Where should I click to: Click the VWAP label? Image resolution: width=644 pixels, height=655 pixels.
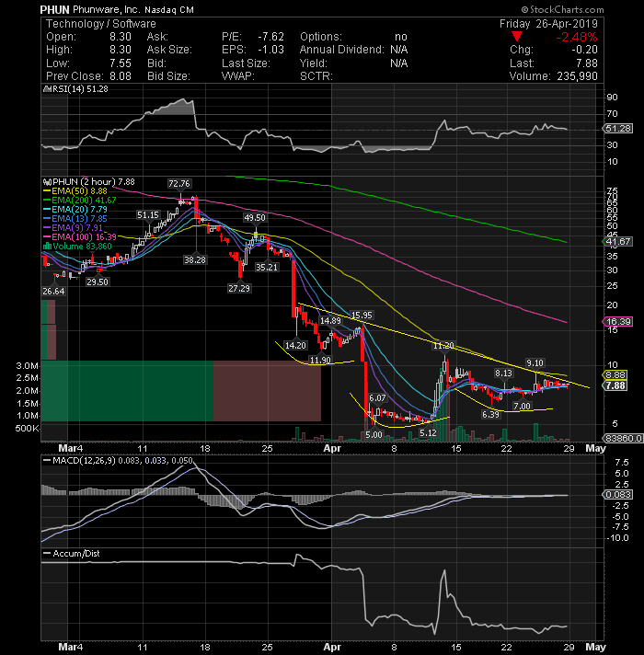[x=238, y=76]
